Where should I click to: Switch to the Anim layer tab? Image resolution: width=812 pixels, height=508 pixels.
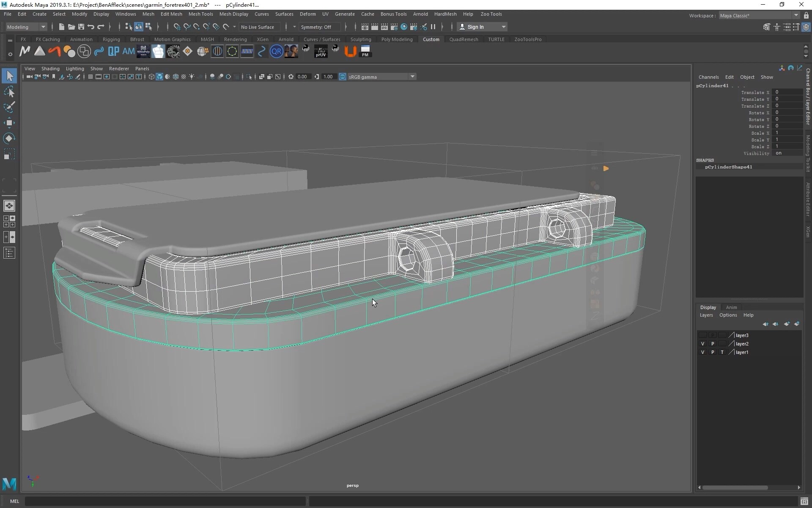[731, 307]
